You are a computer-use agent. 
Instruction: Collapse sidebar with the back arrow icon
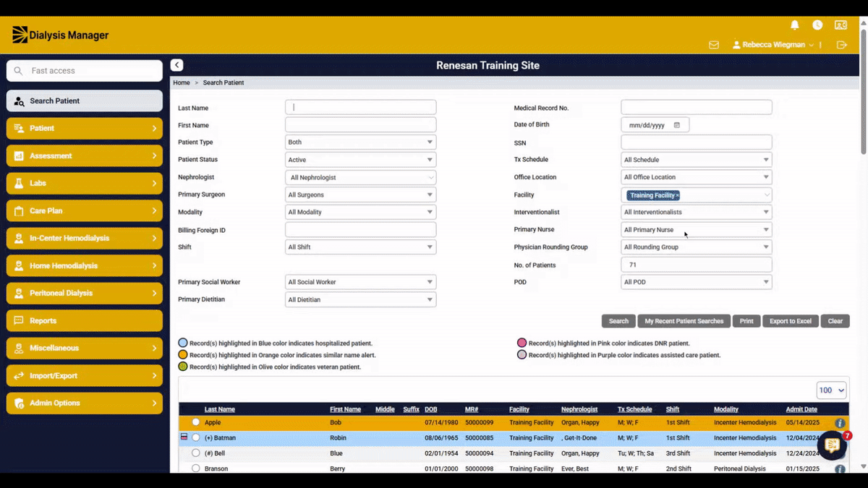click(176, 65)
